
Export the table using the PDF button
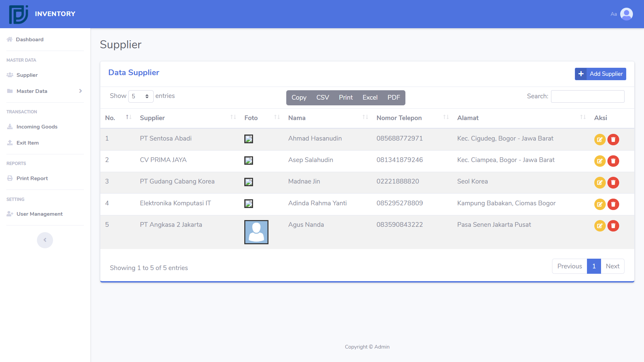pos(394,98)
